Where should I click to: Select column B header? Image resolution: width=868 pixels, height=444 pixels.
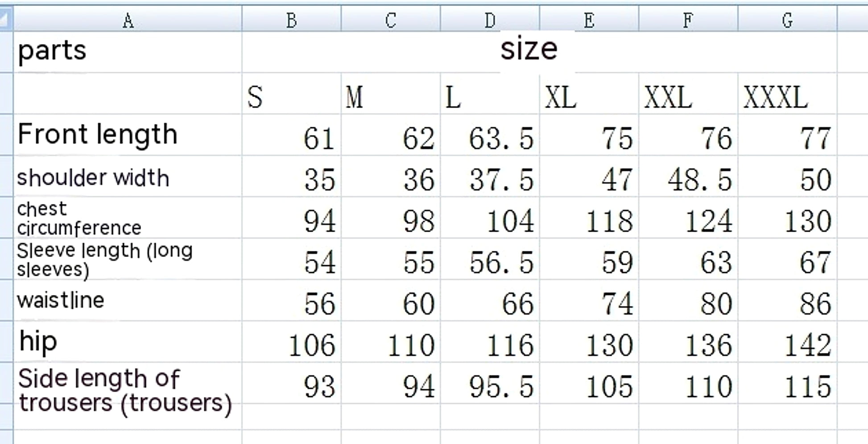click(292, 19)
